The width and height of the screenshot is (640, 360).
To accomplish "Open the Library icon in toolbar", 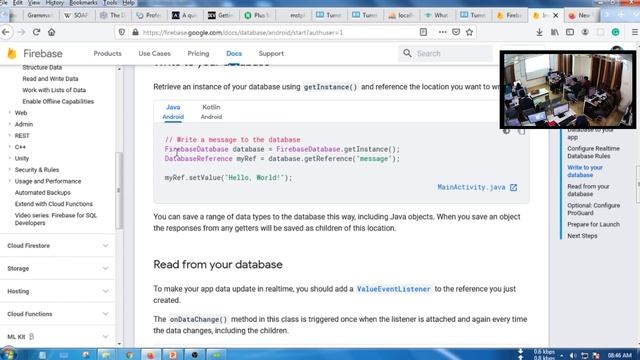I will (x=554, y=32).
